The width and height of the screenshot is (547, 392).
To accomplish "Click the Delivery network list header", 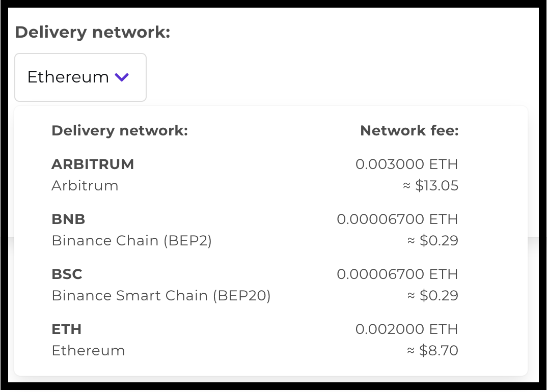I will [119, 130].
